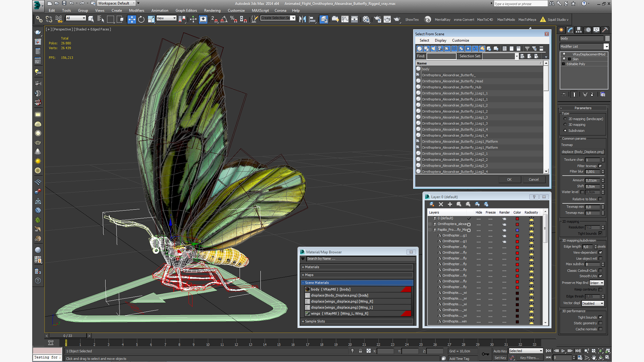The height and width of the screenshot is (362, 644).
Task: Toggle Display Lights filter in Select From Scene
Action: coord(433,49)
